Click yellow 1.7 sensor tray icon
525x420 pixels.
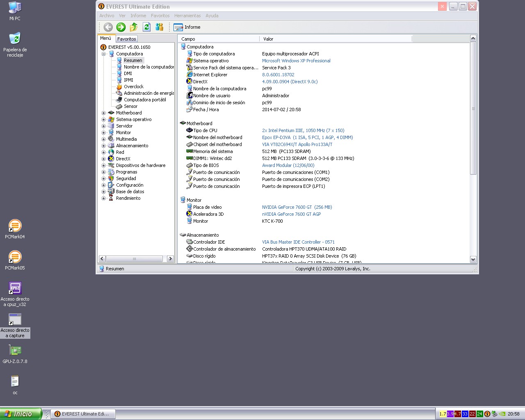[443, 414]
